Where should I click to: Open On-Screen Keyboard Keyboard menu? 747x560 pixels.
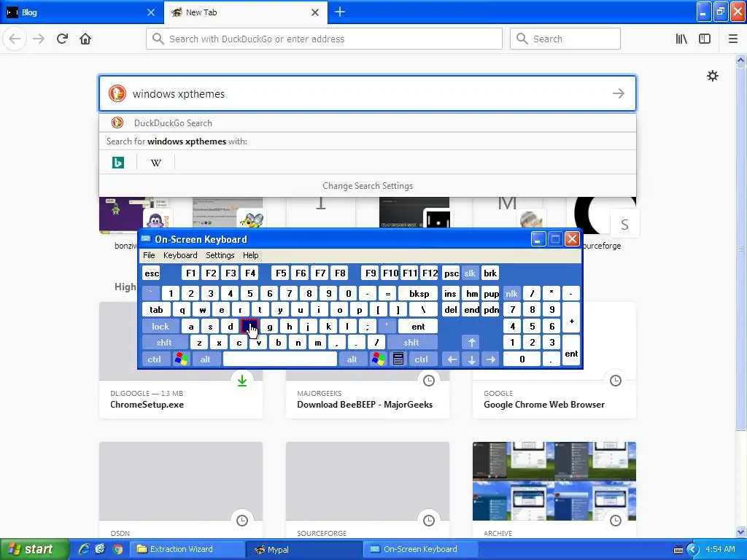point(180,255)
